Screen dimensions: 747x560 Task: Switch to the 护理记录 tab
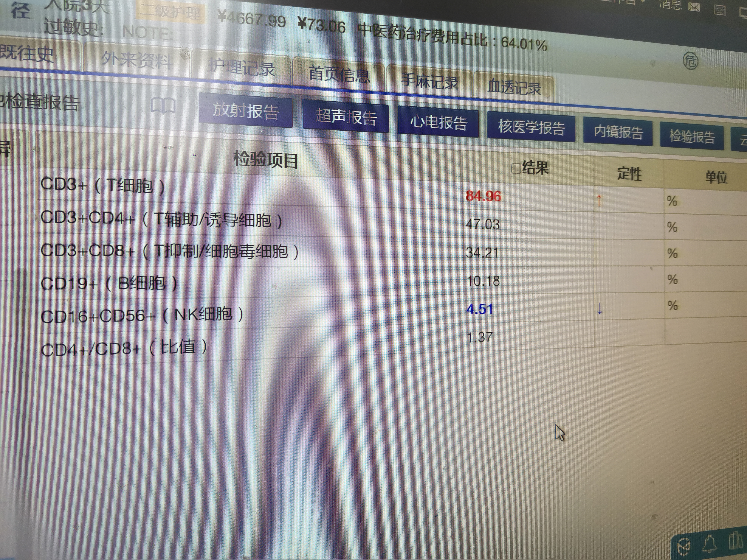241,67
